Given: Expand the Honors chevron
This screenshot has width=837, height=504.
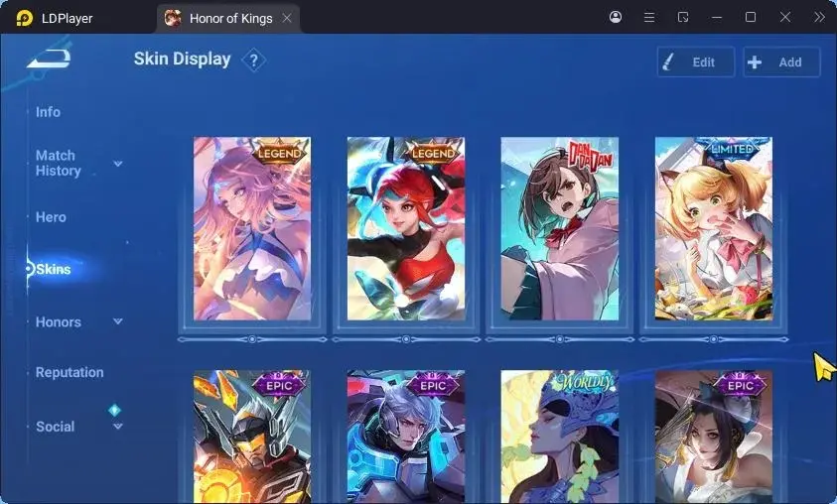Looking at the screenshot, I should click(x=118, y=321).
